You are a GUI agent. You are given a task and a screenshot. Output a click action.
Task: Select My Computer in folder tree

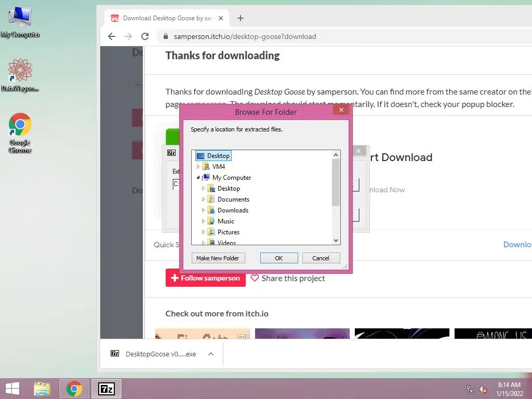coord(231,178)
